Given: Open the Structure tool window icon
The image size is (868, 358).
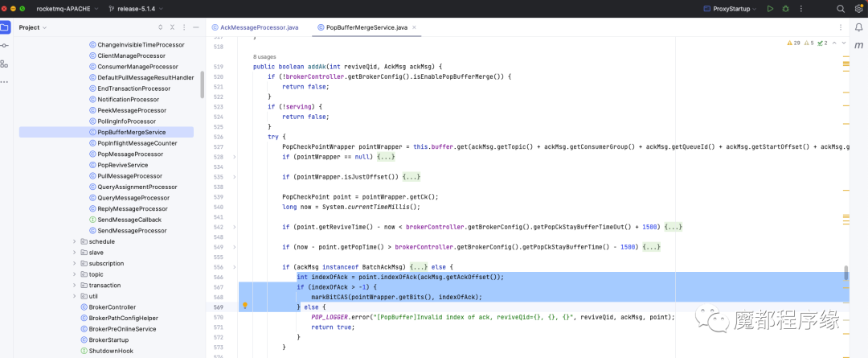Looking at the screenshot, I should tap(5, 64).
